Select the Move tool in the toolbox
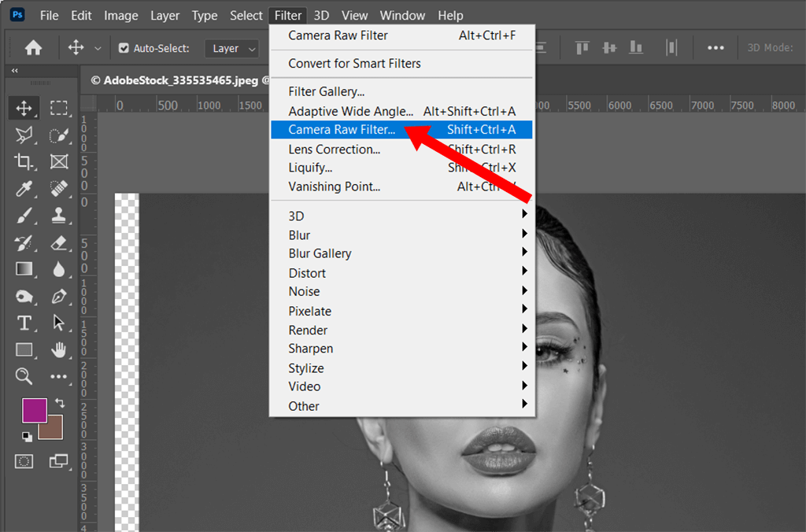 point(24,109)
